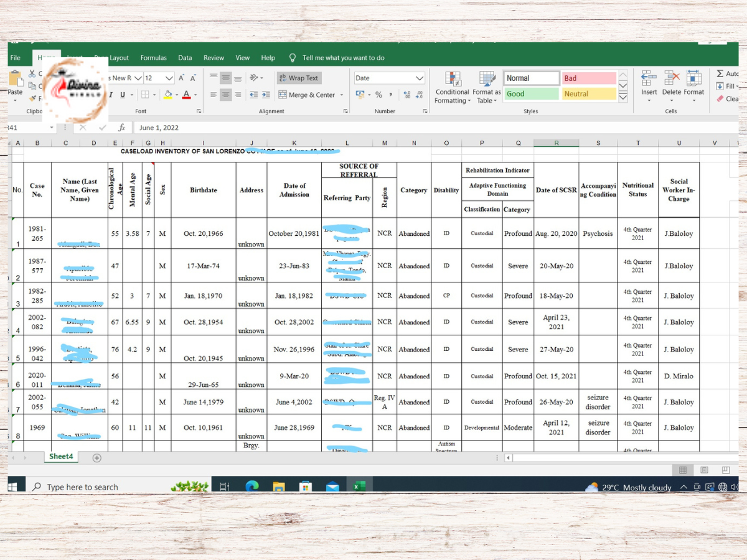The height and width of the screenshot is (560, 747).
Task: Click the cell Borders icon
Action: point(145,95)
